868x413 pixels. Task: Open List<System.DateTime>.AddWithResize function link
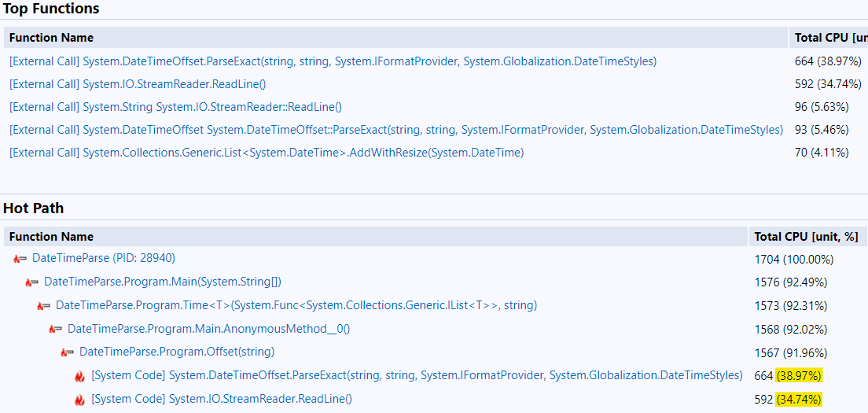[267, 153]
